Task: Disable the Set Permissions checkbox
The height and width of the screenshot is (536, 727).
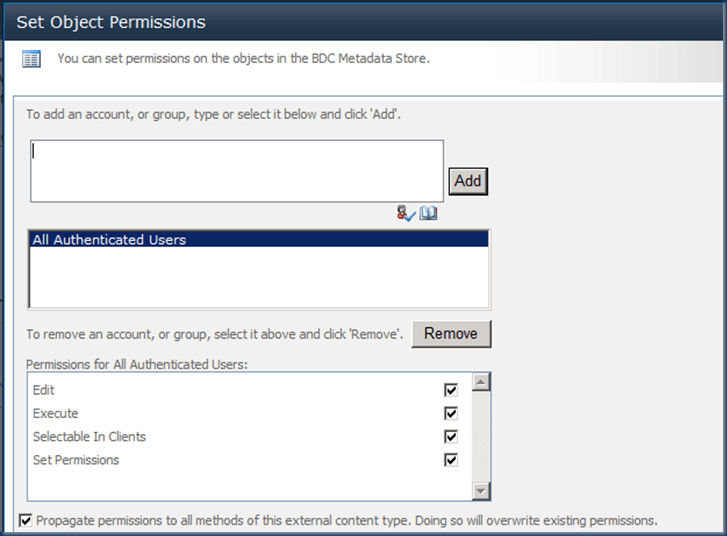Action: pos(451,460)
